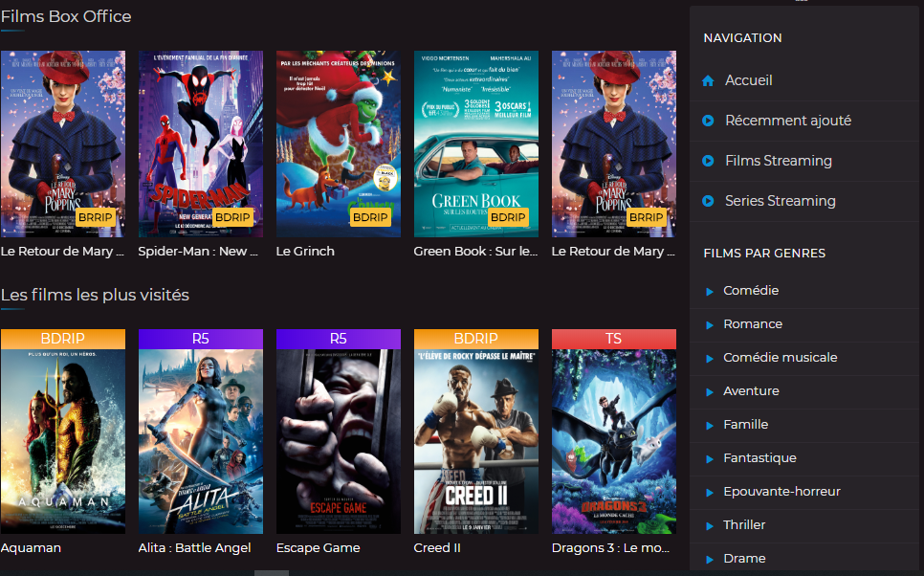This screenshot has width=924, height=576.
Task: Open Spider-Man New Generation poster
Action: tap(200, 144)
